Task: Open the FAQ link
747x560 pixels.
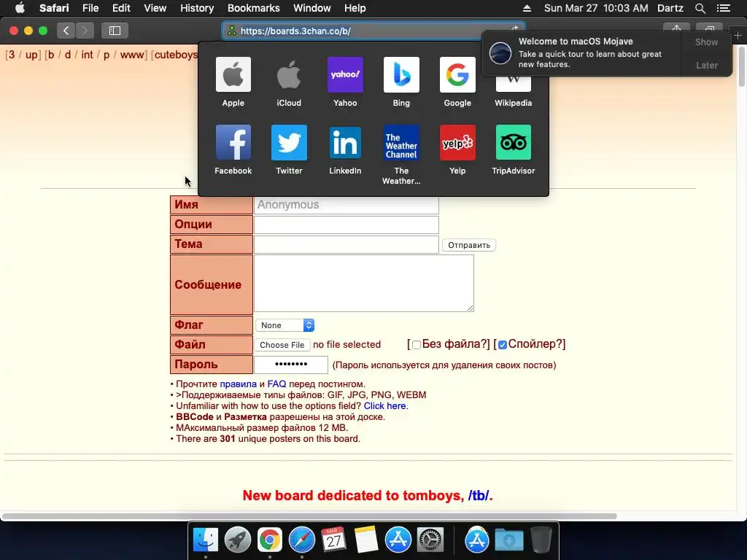Action: [x=276, y=384]
